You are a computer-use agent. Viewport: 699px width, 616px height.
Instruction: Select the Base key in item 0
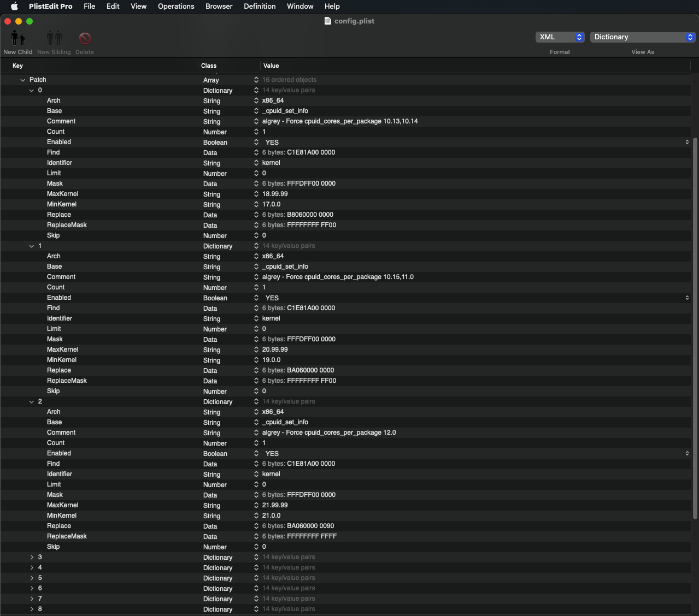pos(54,111)
